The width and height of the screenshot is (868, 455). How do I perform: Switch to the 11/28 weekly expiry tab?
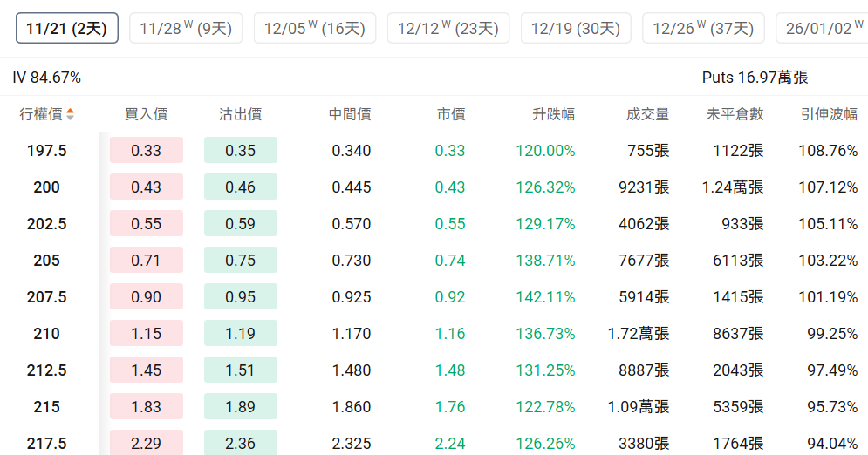tap(185, 28)
